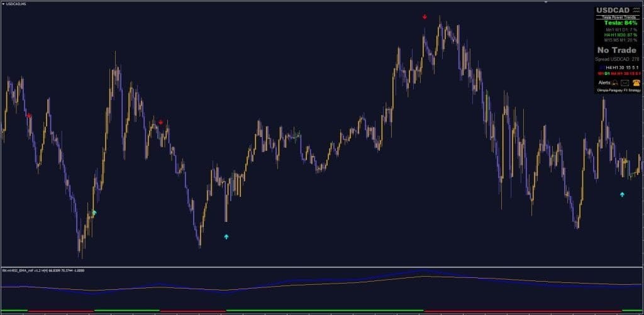Click the email envelope alert icon
The image size is (644, 315).
pyautogui.click(x=625, y=82)
